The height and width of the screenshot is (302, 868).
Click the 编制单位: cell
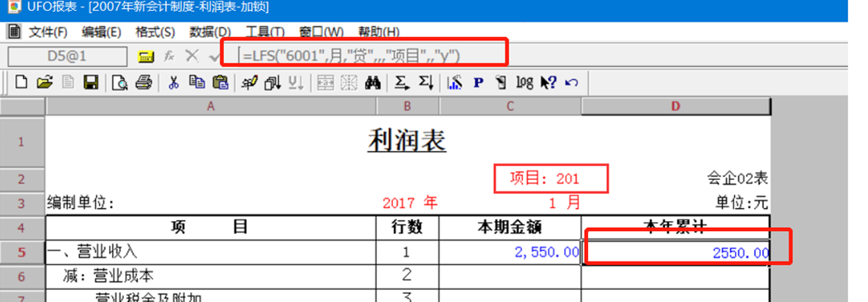pyautogui.click(x=81, y=204)
